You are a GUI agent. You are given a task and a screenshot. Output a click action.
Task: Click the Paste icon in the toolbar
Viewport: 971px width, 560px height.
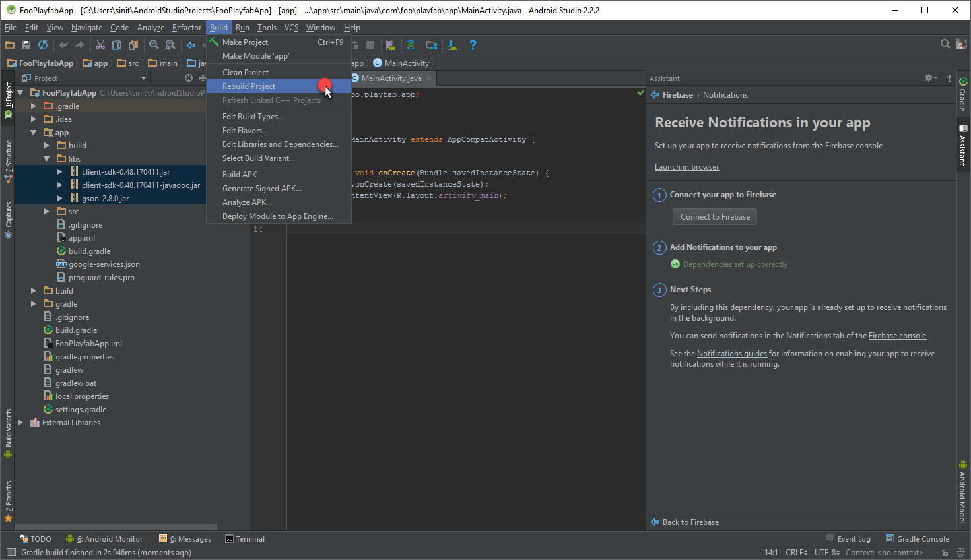pos(133,45)
